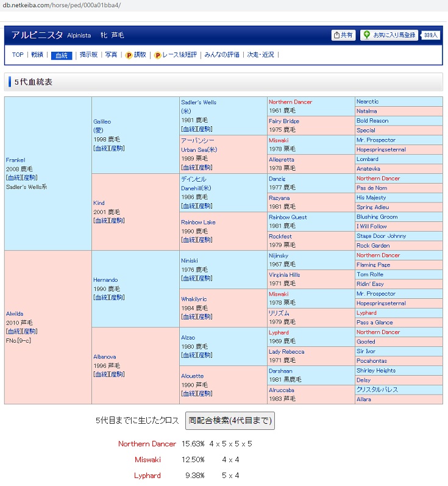Open Lady Rebecca horse link

pyautogui.click(x=286, y=352)
